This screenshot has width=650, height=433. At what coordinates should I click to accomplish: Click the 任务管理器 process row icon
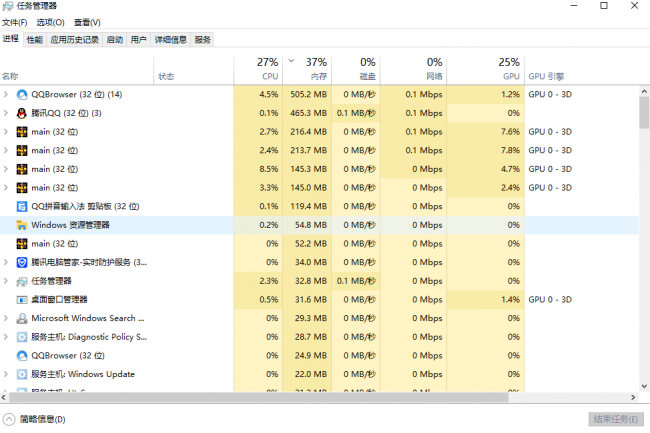point(22,281)
